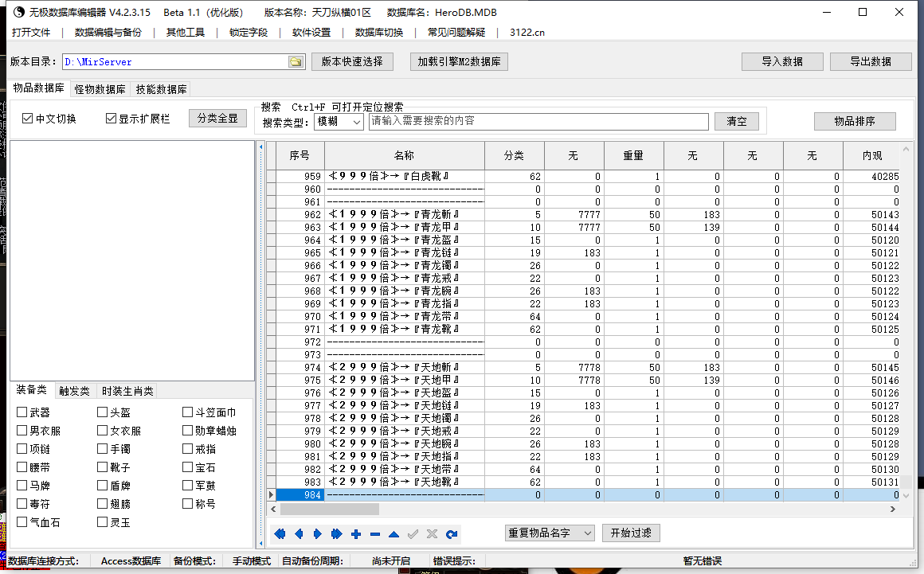924x574 pixels.
Task: Insert a new record with plus icon
Action: 356,534
